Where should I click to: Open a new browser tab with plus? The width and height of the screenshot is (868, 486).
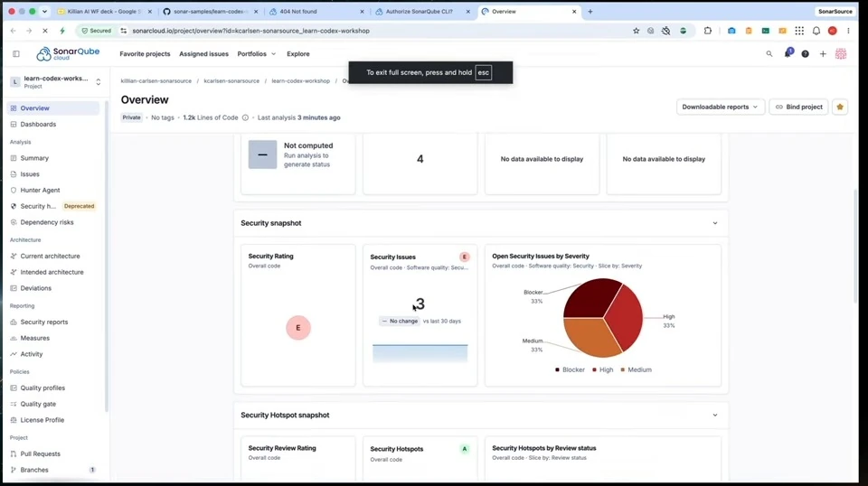(590, 11)
